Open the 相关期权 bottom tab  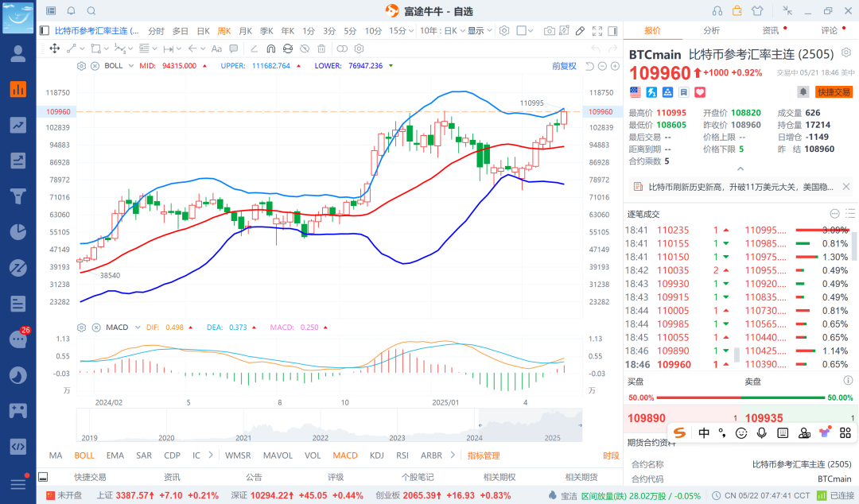[499, 477]
